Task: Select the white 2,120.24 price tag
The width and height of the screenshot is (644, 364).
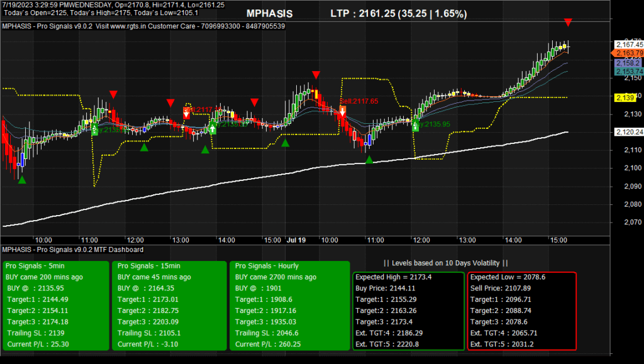Action: 629,132
